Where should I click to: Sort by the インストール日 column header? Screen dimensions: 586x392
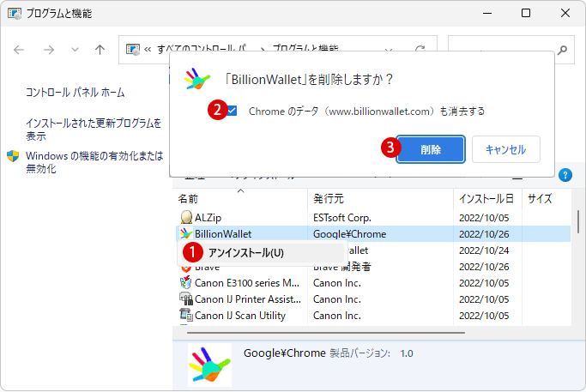[x=487, y=198]
